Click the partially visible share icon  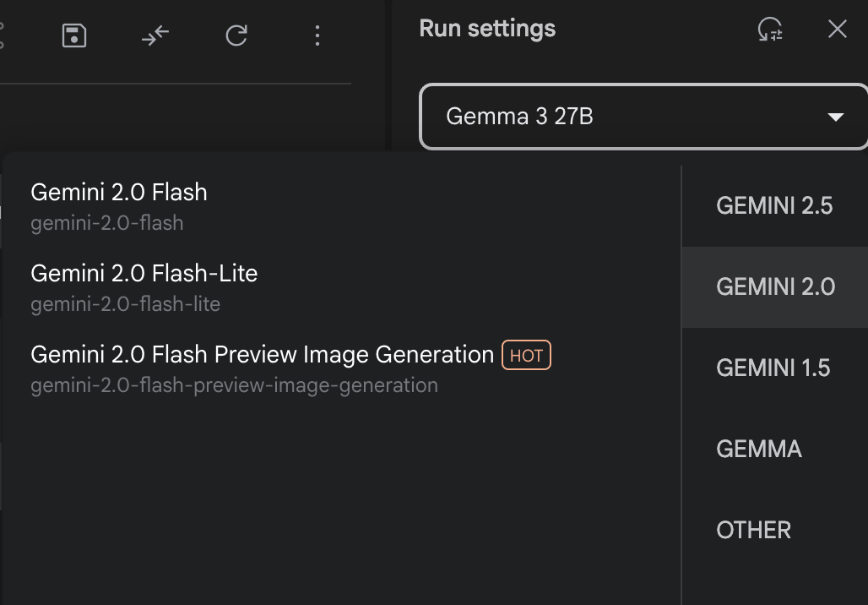click(2, 36)
